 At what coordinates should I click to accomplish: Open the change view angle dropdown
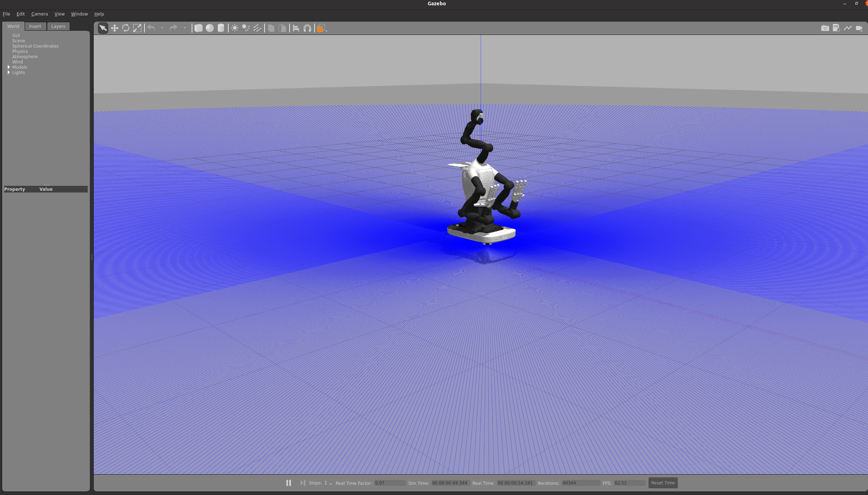(322, 28)
